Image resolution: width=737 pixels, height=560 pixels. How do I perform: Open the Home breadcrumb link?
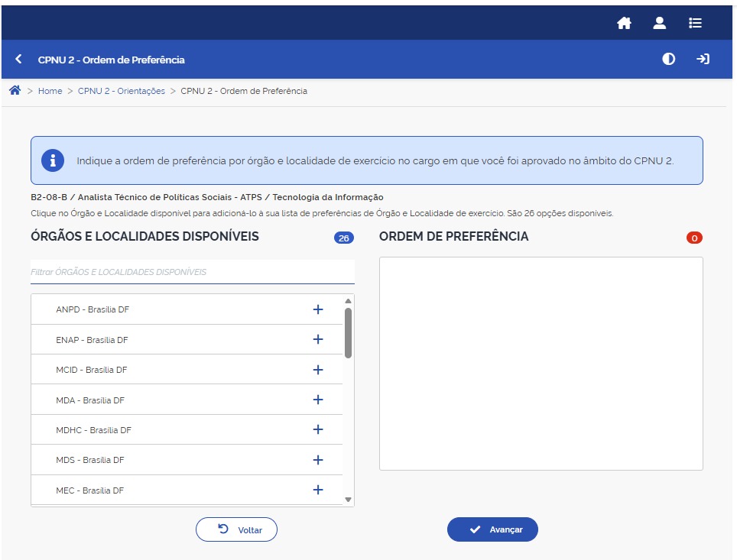click(x=50, y=91)
